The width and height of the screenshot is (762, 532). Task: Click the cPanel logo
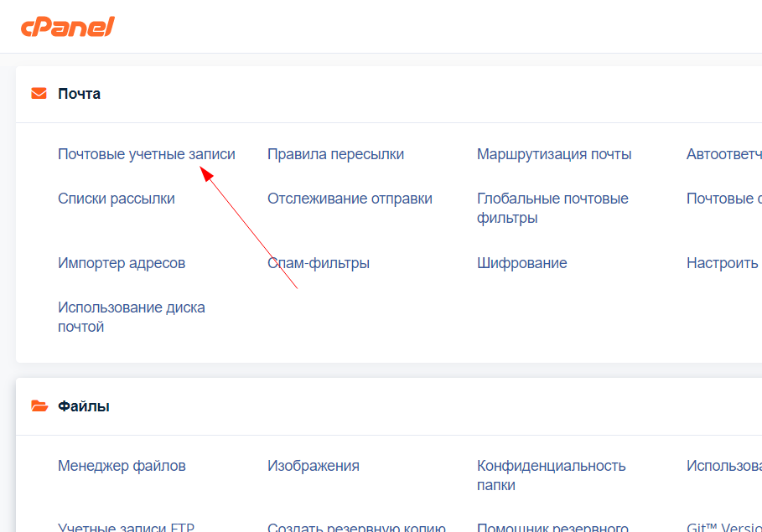[67, 27]
